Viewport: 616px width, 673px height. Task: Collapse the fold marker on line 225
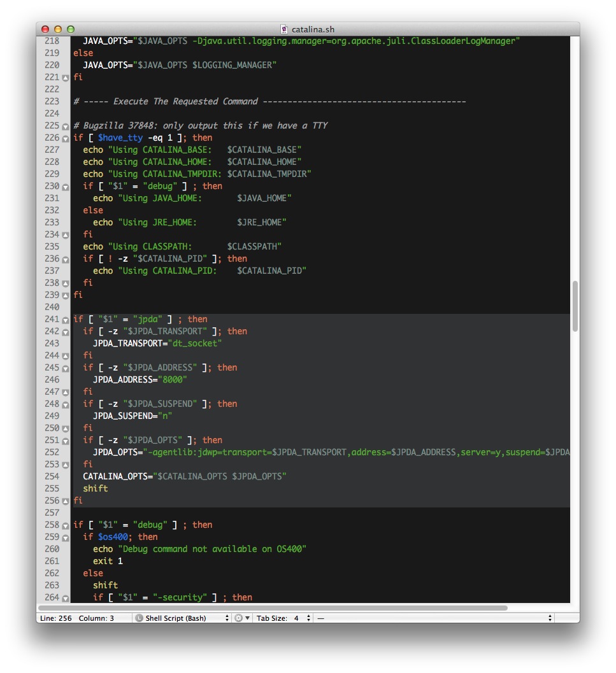[65, 127]
